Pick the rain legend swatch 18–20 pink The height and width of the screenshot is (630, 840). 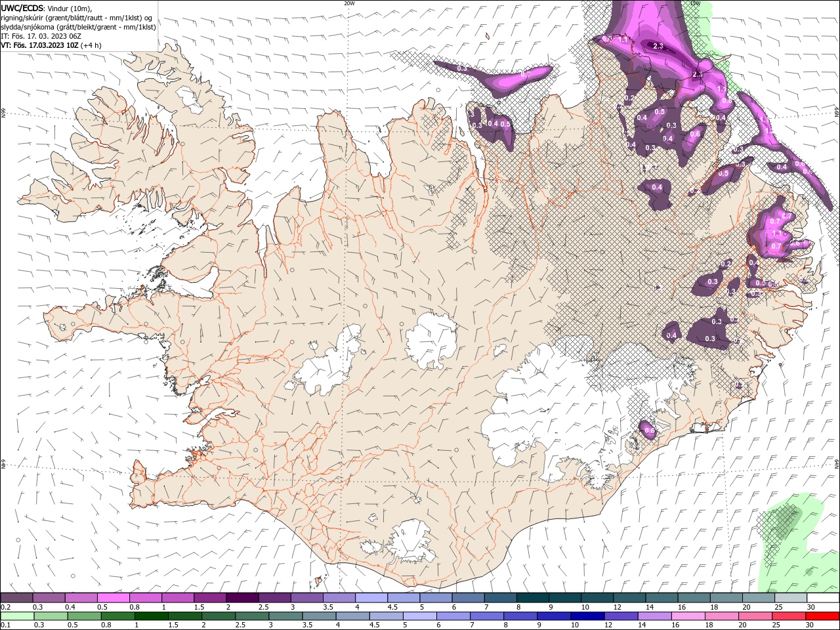point(721,616)
